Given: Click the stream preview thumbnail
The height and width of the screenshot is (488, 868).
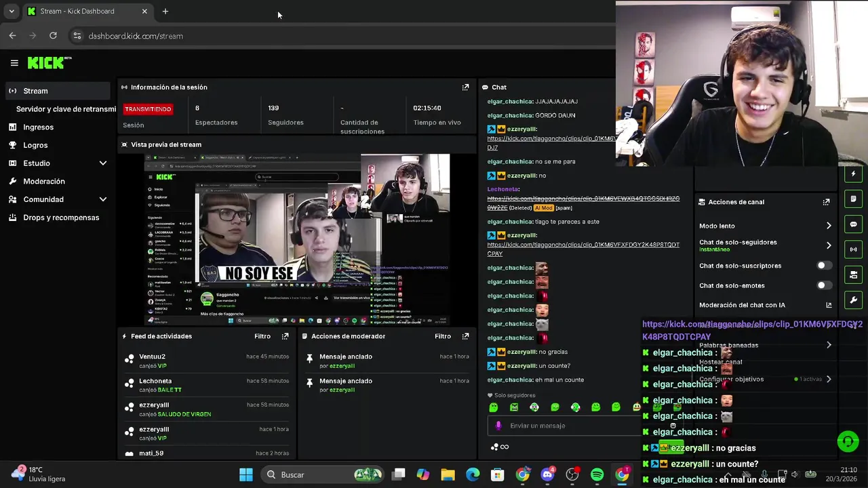Looking at the screenshot, I should coord(297,239).
